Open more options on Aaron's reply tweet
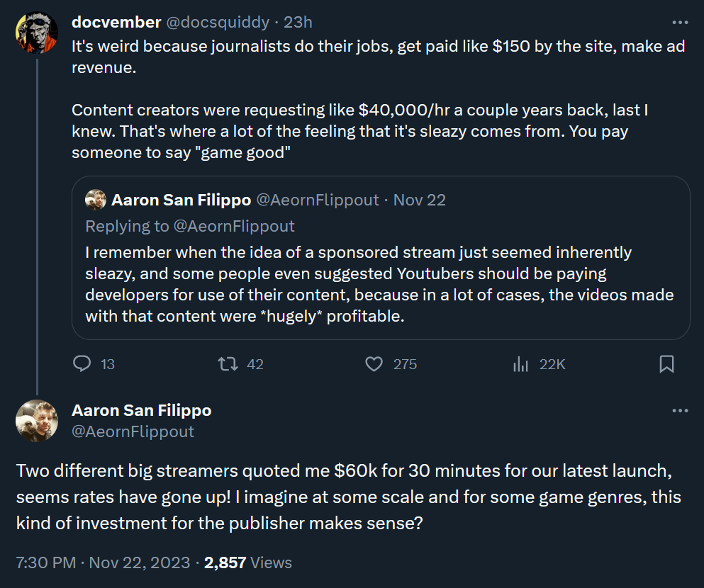704x588 pixels. (680, 410)
